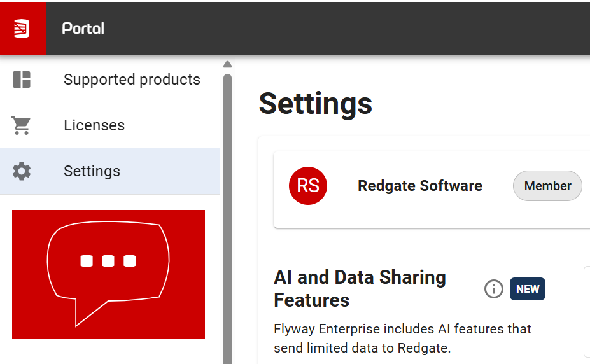Click the Redgate Software organization name

[x=420, y=186]
